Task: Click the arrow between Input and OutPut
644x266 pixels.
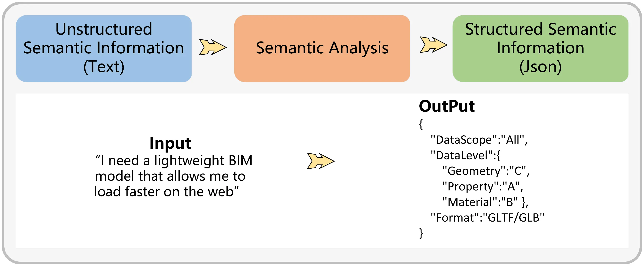Action: coord(320,161)
